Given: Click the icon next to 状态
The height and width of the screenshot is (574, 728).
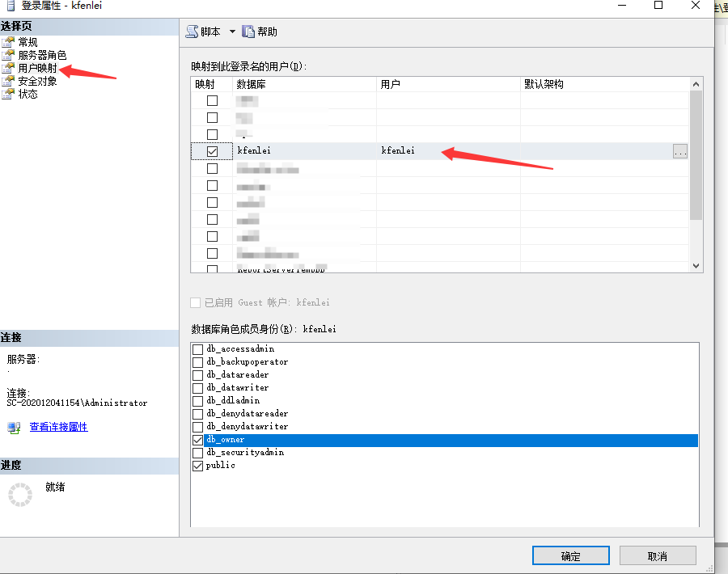Looking at the screenshot, I should [8, 95].
